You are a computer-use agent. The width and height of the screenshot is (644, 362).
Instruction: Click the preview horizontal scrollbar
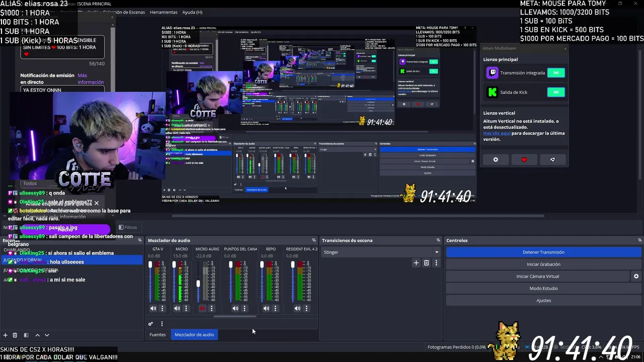(x=358, y=216)
